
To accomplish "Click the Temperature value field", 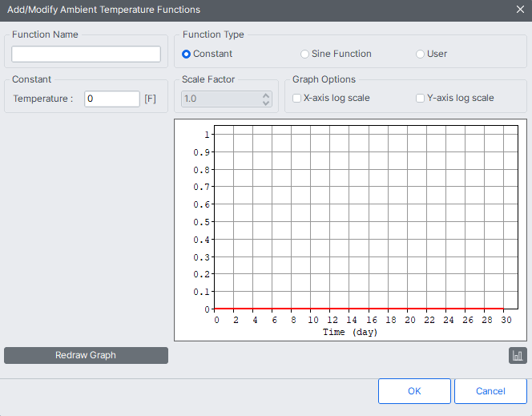I will click(x=112, y=99).
